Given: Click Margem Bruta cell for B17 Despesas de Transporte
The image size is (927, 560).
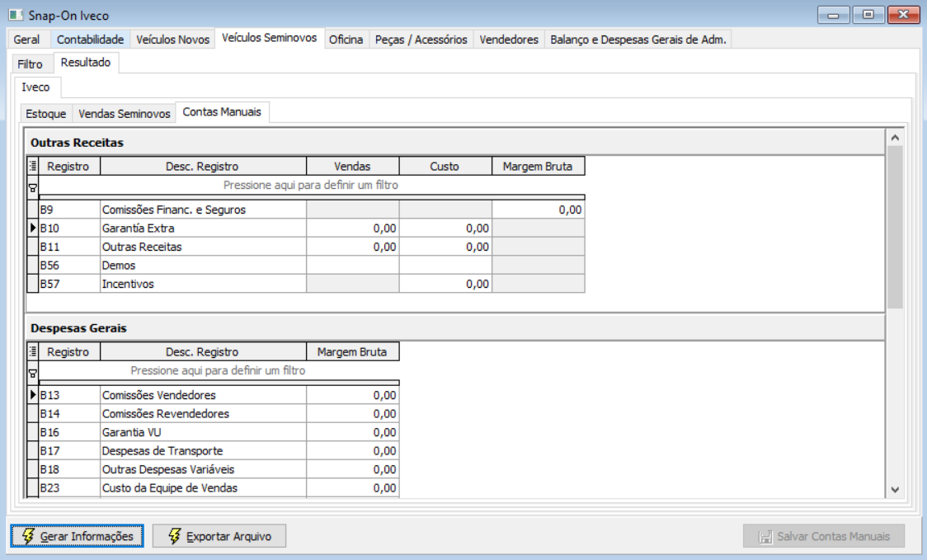Looking at the screenshot, I should tap(352, 450).
